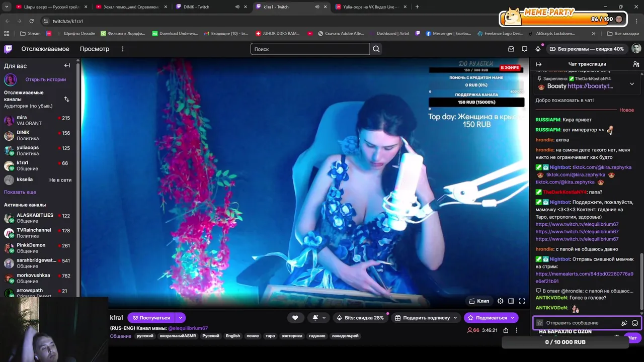Click the Постучаться button
This screenshot has height=362, width=644.
click(x=151, y=318)
